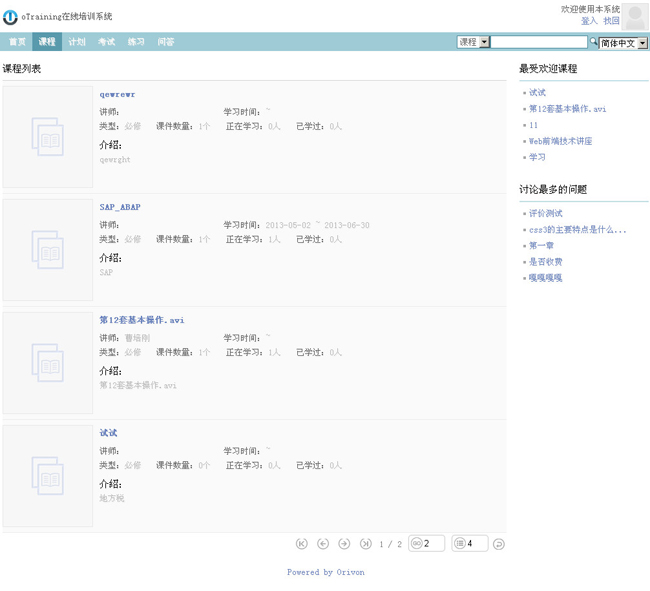Screen dimensions: 650x591
Task: Open the 课程 search category dropdown
Action: point(473,42)
